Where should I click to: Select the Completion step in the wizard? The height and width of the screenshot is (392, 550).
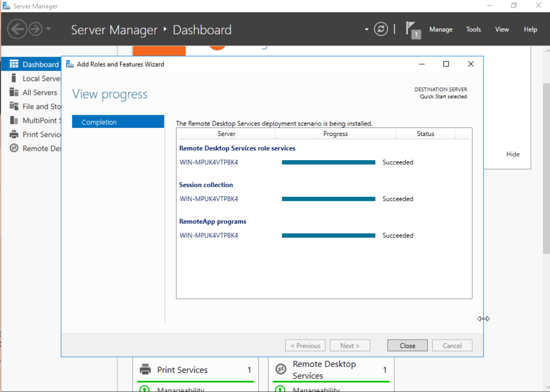(x=118, y=122)
